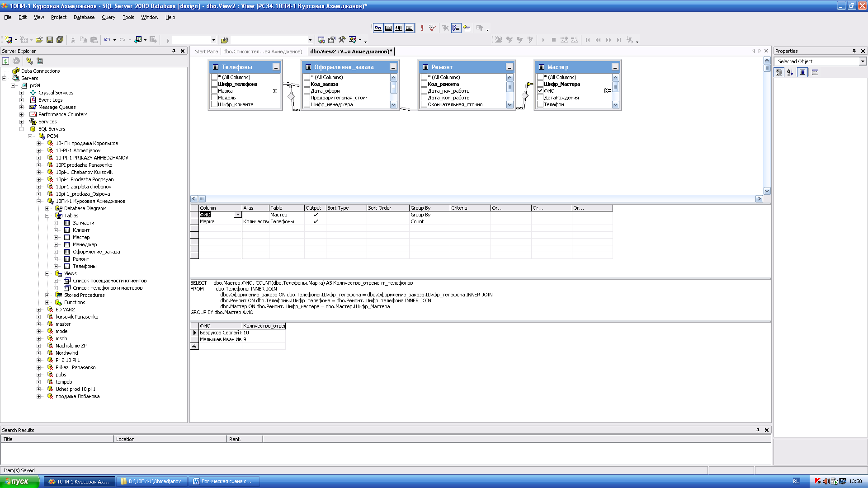Open D:\10ПИ-1\Ahmedjanov taskbar item
Image resolution: width=868 pixels, height=488 pixels.
tap(152, 481)
